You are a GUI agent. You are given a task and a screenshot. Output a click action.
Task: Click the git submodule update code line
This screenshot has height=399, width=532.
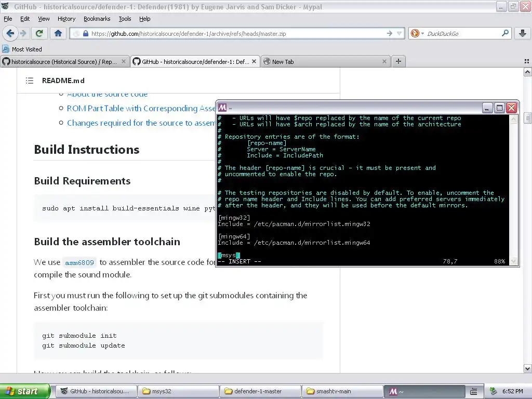point(84,345)
